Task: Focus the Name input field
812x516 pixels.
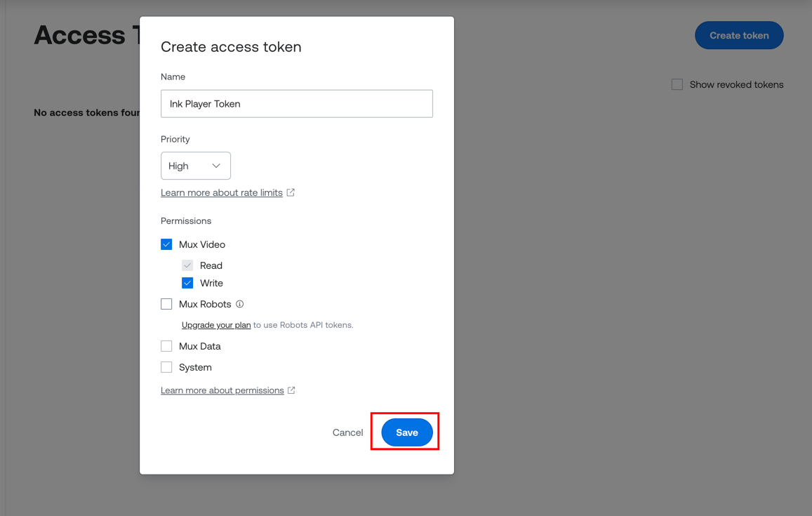Action: tap(297, 104)
